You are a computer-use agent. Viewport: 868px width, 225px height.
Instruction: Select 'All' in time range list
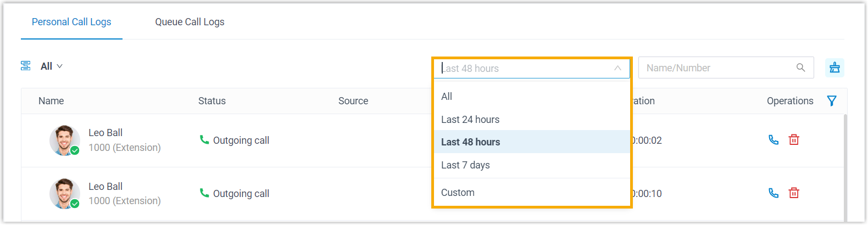[447, 97]
